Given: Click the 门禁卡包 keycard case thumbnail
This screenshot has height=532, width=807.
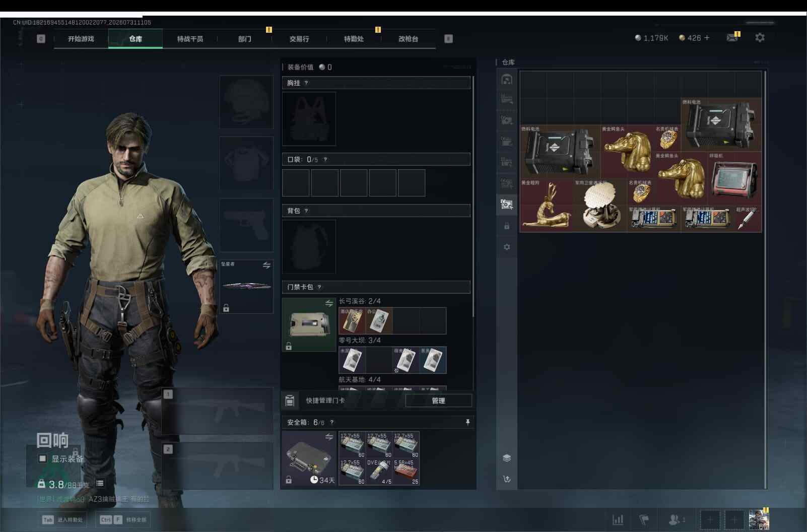Looking at the screenshot, I should 309,324.
